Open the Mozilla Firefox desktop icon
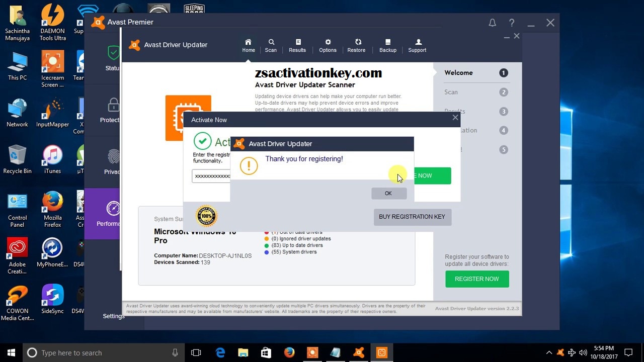Screen dimensions: 644x362 click(x=52, y=210)
